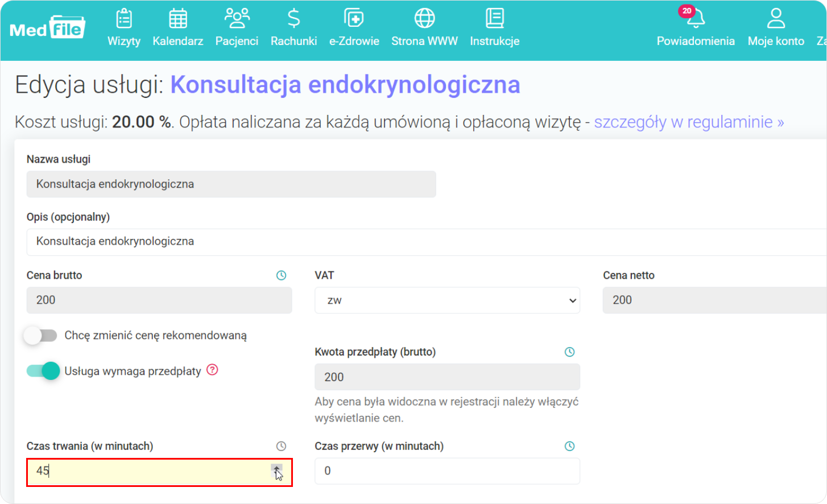Image resolution: width=827 pixels, height=504 pixels.
Task: Click Moje konto label
Action: coord(776,41)
